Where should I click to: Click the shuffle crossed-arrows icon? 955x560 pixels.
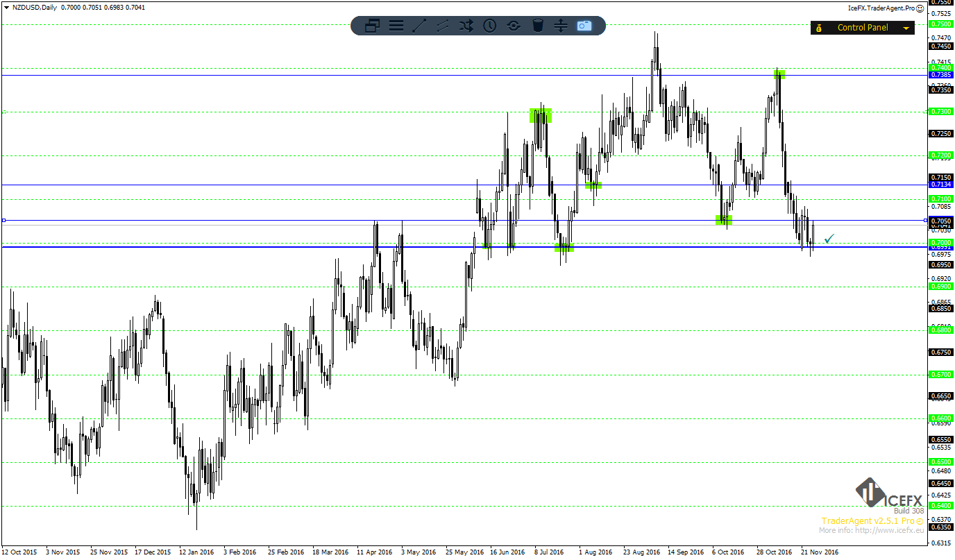click(466, 26)
